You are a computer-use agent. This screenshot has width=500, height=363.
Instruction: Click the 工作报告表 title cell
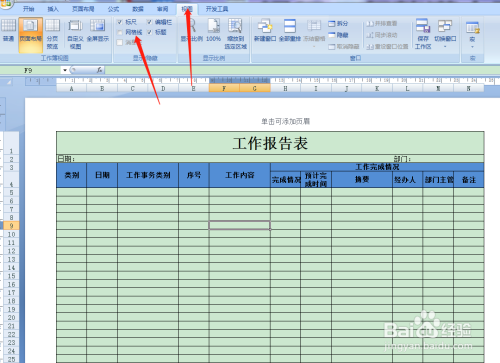tap(270, 143)
